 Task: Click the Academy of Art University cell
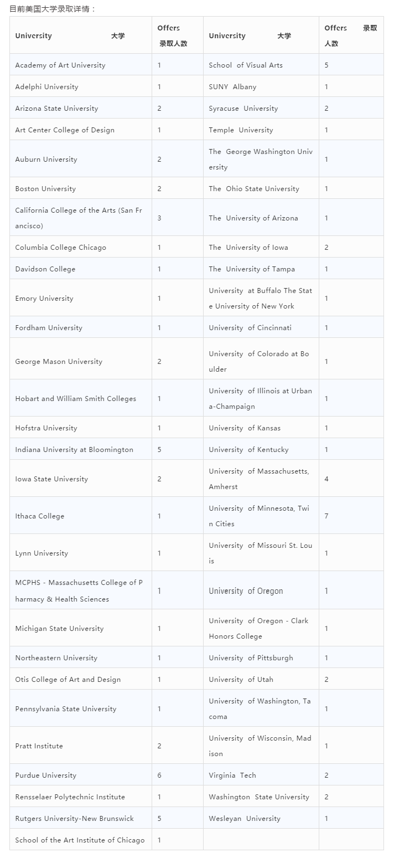(81, 65)
